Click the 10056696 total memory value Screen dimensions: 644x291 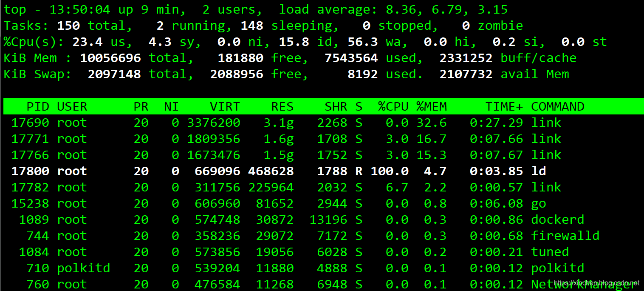(110, 58)
